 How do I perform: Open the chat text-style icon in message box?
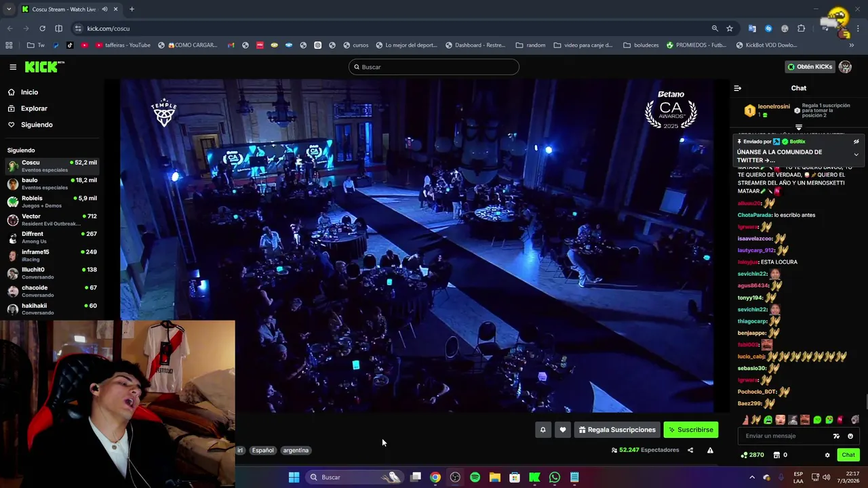point(836,436)
